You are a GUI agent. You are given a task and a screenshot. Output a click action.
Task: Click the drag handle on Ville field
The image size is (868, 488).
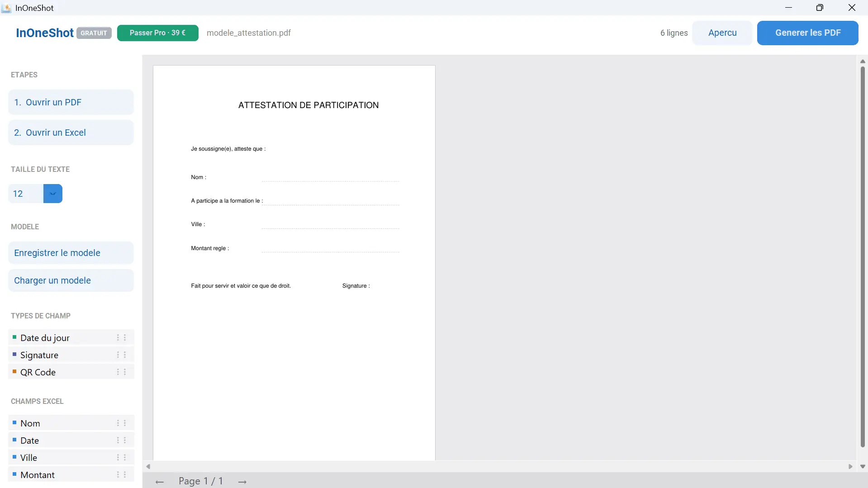[x=121, y=458]
